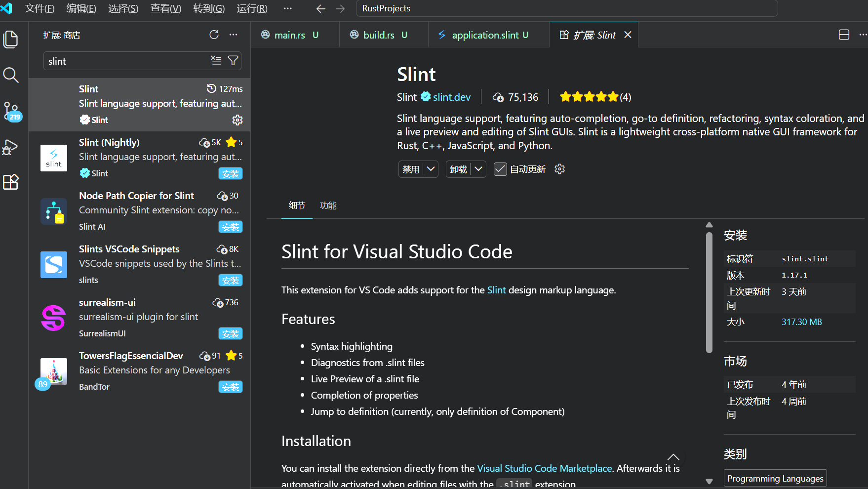Screen dimensions: 868x489
Task: Open the Slint link in the description
Action: tap(496, 290)
